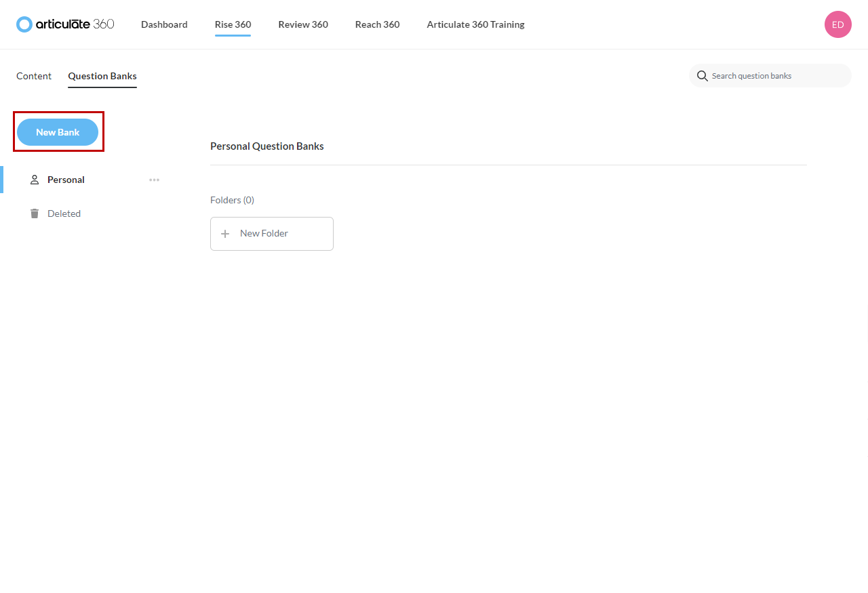Image resolution: width=868 pixels, height=593 pixels.
Task: Switch to the Content tab
Action: (34, 76)
